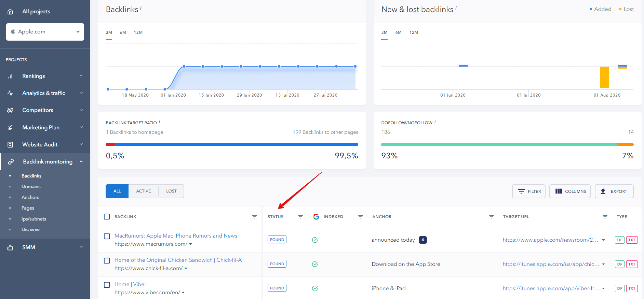This screenshot has height=299, width=644.
Task: Expand the Competitors chevron
Action: 81,110
